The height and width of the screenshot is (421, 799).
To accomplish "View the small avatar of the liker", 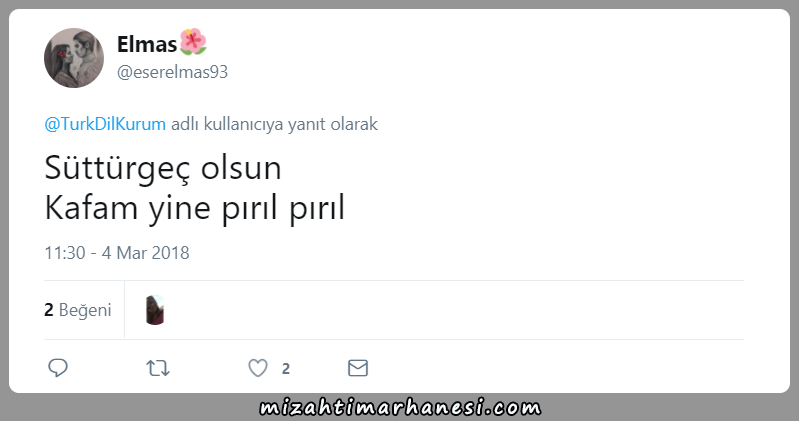I will tap(155, 310).
